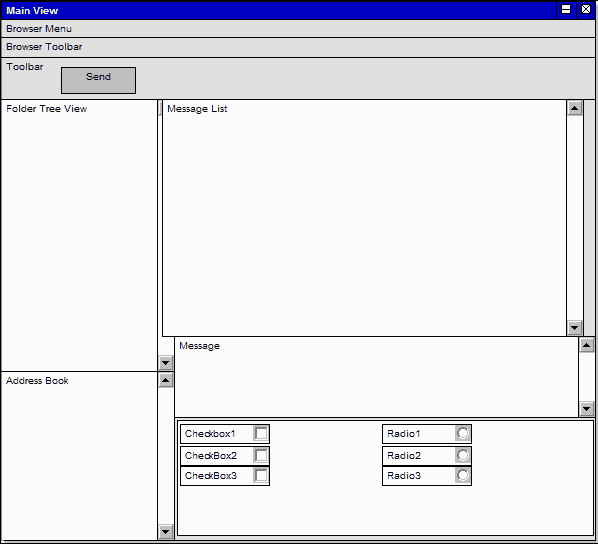The image size is (598, 544).
Task: Click Message pane scroll down arrow
Action: 587,409
